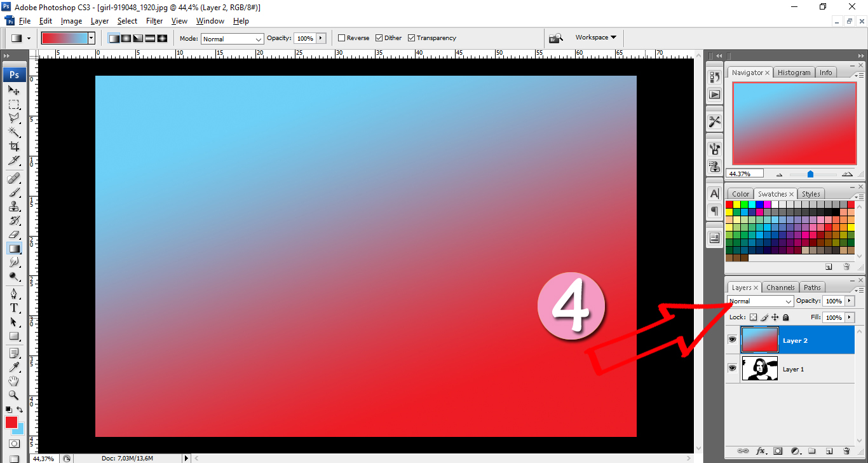The image size is (868, 463).
Task: Choose Diamond Gradient style in options bar
Action: pos(162,38)
